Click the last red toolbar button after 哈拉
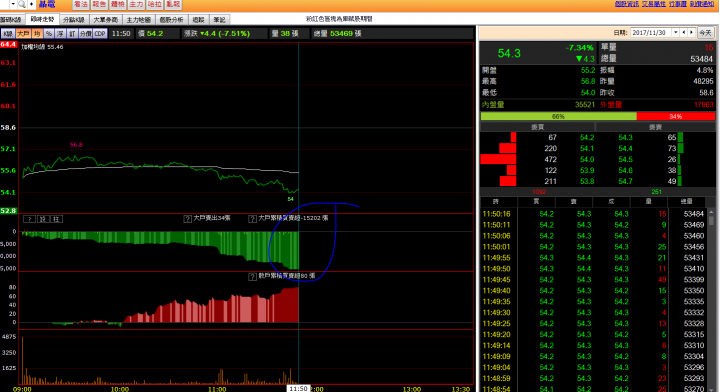 (173, 4)
